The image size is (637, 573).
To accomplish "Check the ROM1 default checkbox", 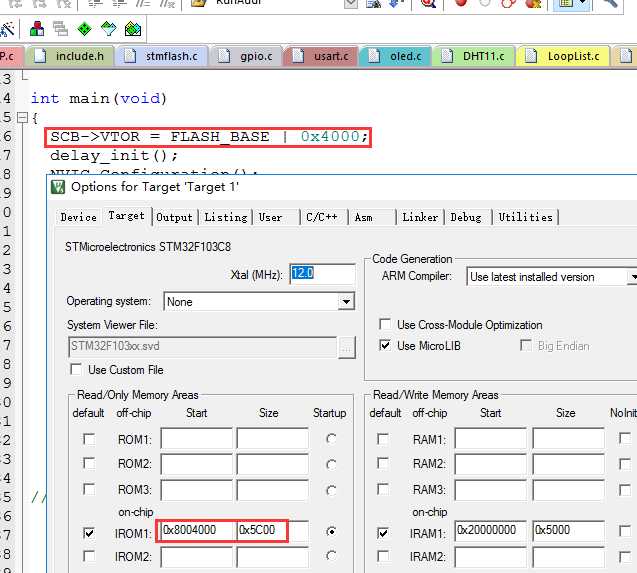I will click(x=89, y=439).
